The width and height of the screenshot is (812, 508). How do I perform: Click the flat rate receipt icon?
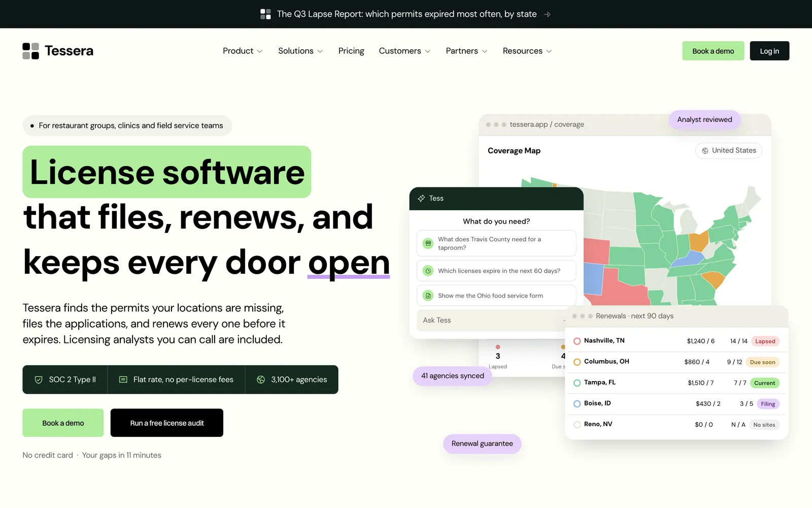pos(123,379)
